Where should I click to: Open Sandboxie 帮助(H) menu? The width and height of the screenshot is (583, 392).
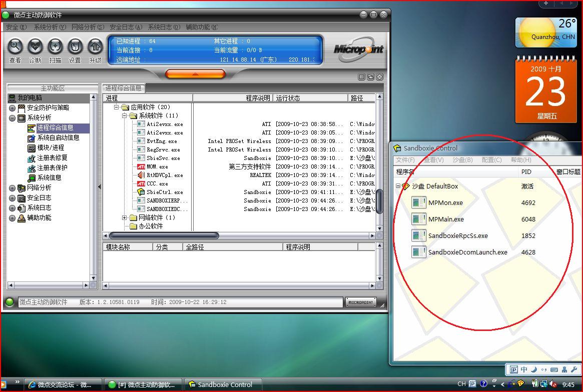point(521,160)
